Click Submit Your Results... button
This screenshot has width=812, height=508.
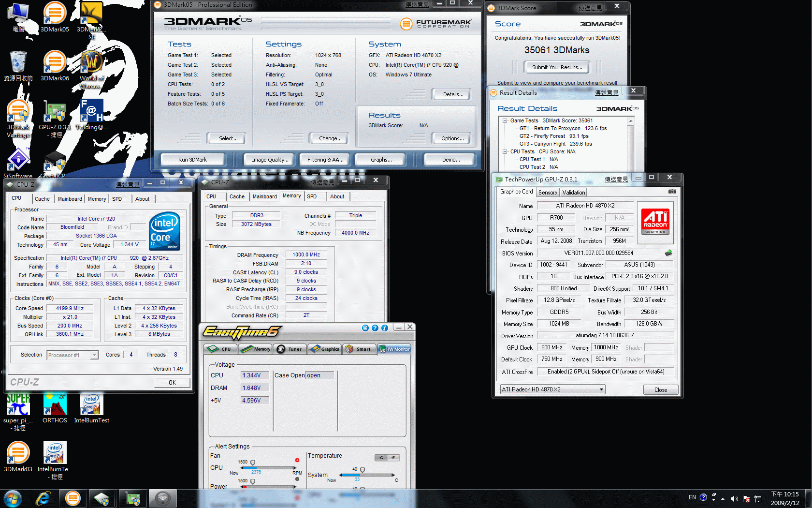(x=557, y=67)
